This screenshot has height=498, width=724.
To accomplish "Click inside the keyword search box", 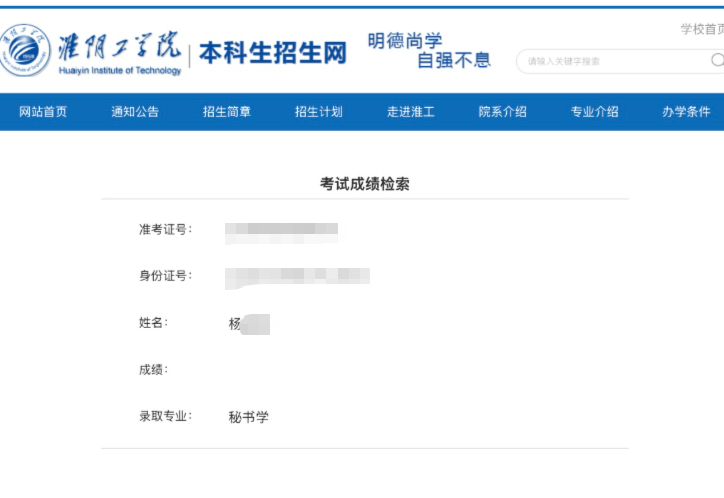I will [610, 61].
